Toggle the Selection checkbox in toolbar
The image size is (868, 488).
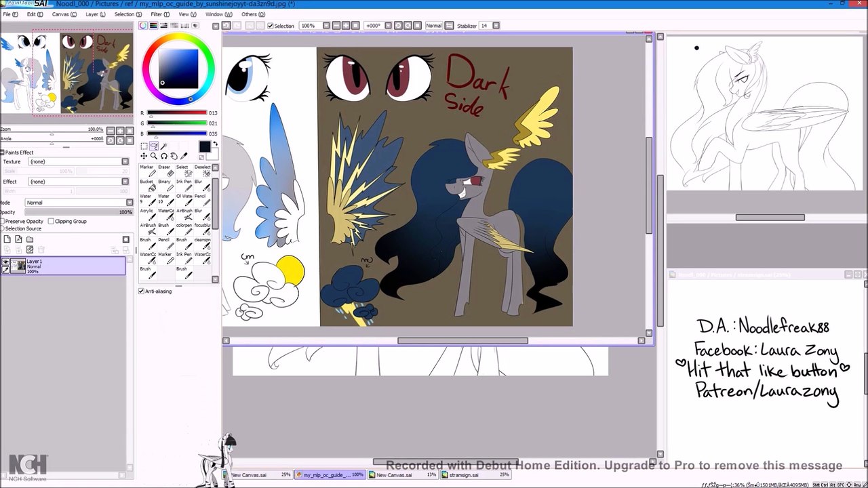270,26
